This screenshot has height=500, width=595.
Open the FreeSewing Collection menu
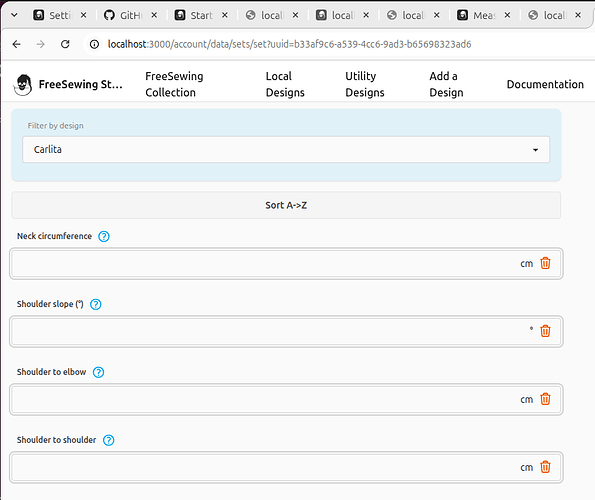pyautogui.click(x=174, y=84)
